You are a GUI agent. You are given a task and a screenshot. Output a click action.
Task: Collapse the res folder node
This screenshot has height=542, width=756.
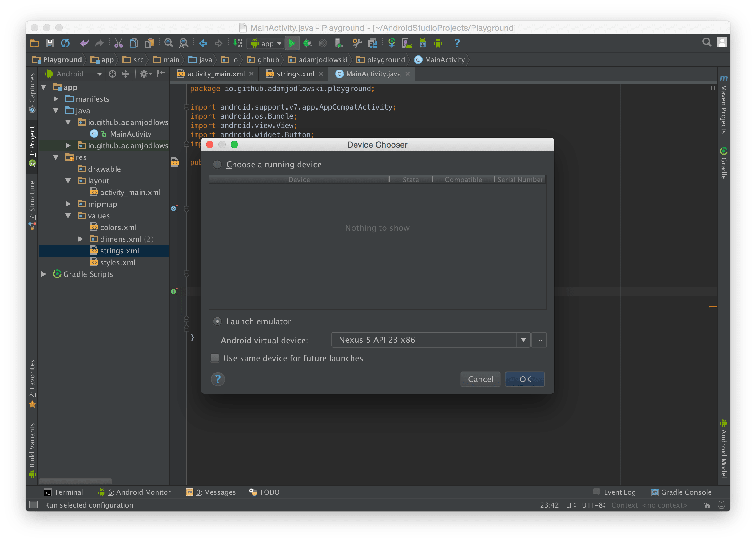click(56, 157)
